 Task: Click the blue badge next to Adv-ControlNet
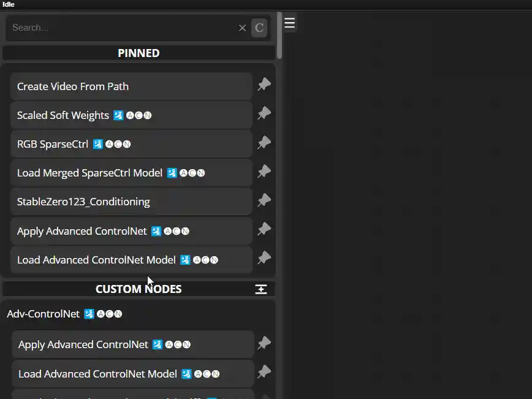(86, 314)
